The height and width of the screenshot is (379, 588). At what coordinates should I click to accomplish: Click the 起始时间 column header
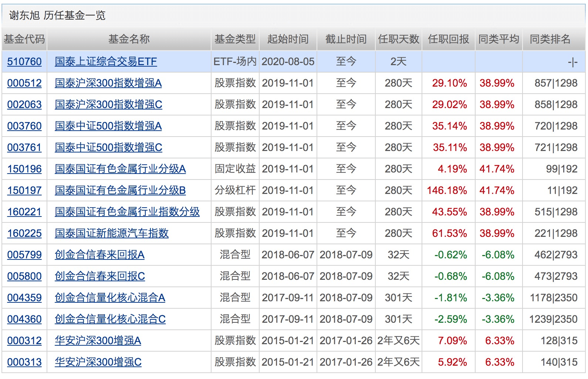288,39
